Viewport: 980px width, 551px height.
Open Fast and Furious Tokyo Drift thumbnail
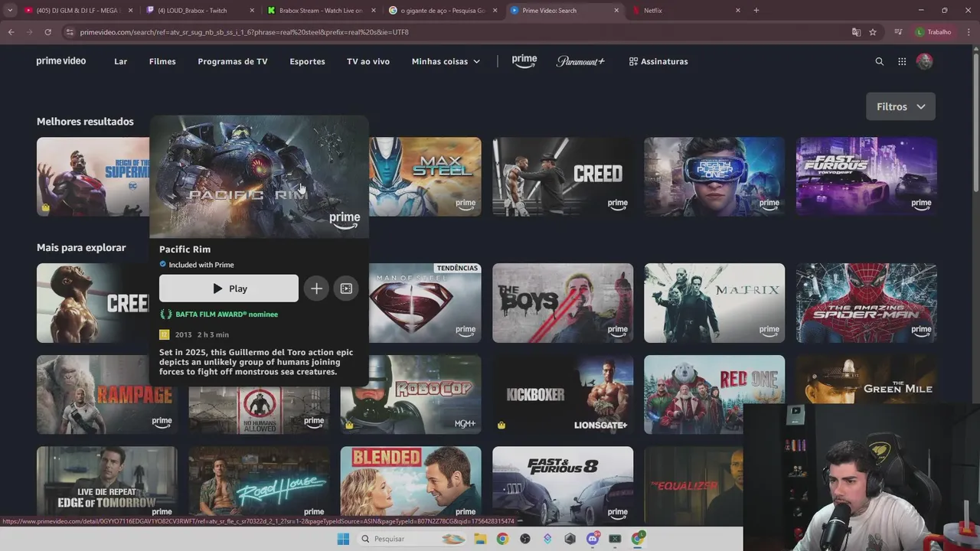click(x=867, y=177)
